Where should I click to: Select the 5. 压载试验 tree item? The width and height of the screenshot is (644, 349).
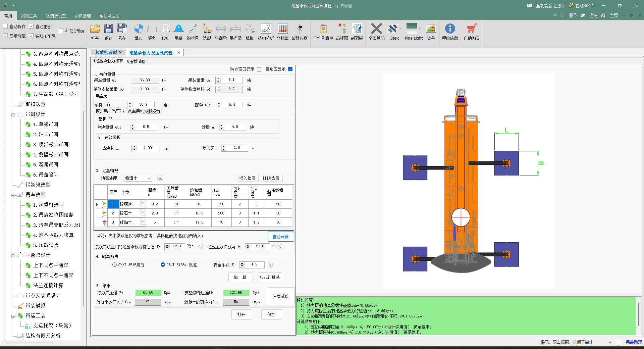point(46,245)
